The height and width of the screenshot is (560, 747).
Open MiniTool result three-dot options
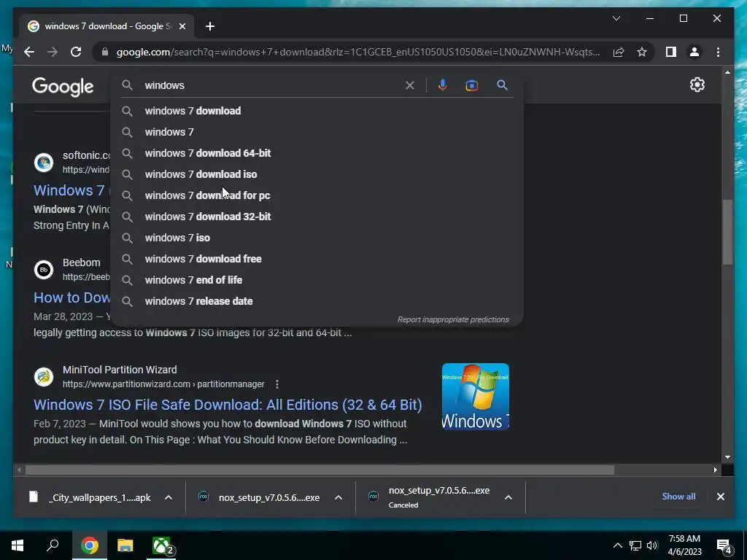click(x=277, y=384)
